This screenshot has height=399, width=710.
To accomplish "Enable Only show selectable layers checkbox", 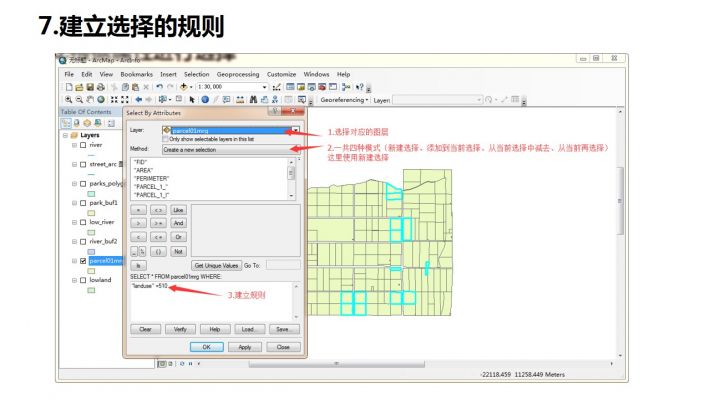I will point(166,139).
